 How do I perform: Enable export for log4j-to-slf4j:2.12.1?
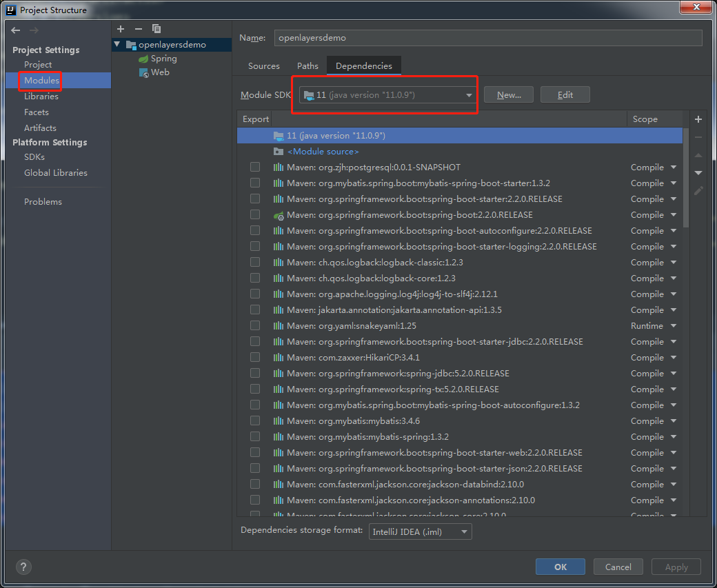pyautogui.click(x=255, y=294)
